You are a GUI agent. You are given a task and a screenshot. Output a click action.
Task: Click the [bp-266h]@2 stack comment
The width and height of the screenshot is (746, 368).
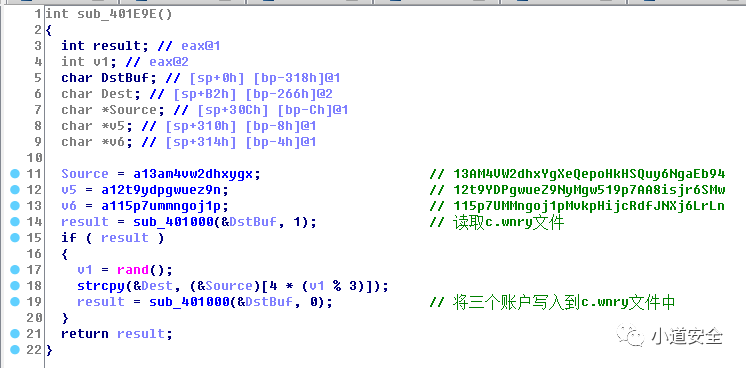(x=289, y=94)
